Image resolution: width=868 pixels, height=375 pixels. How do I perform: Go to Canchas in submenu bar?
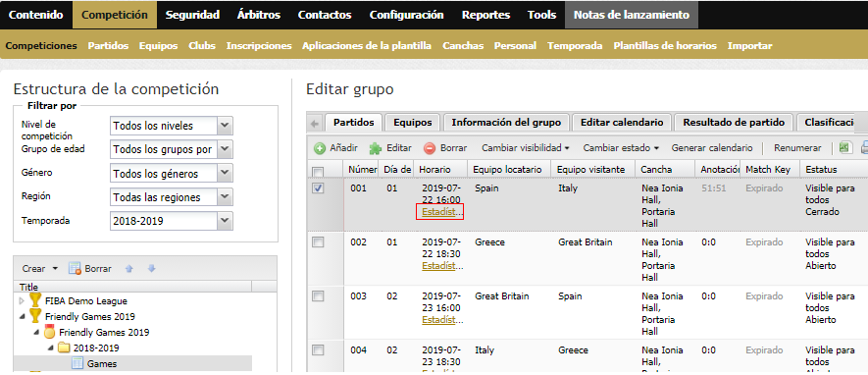click(x=463, y=46)
